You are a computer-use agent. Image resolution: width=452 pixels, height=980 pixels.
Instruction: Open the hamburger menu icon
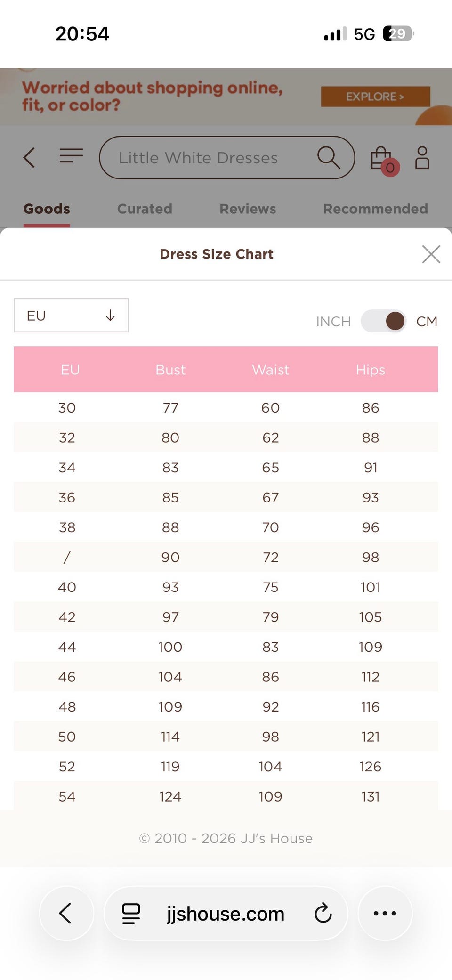click(71, 156)
